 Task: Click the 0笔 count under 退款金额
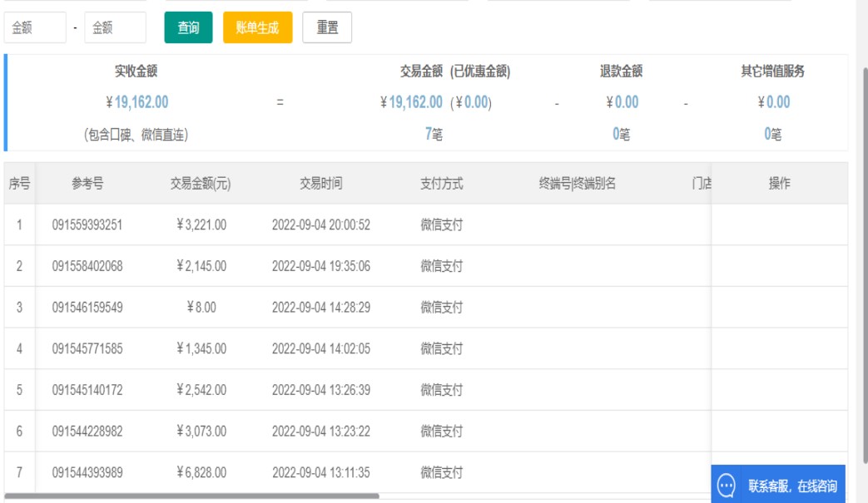(x=621, y=134)
